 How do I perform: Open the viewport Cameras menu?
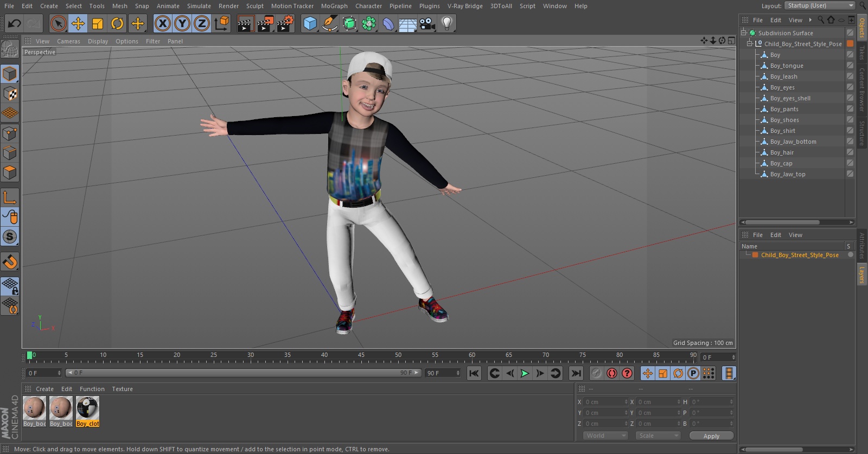tap(68, 41)
